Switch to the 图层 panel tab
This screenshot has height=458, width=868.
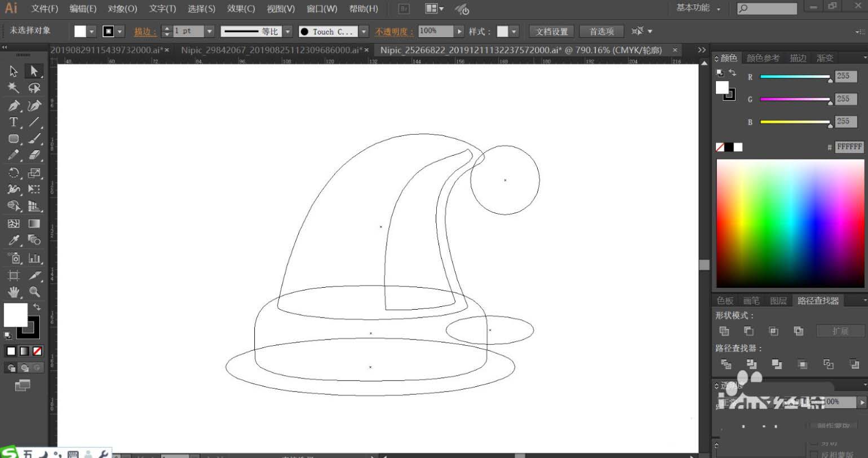(x=778, y=301)
